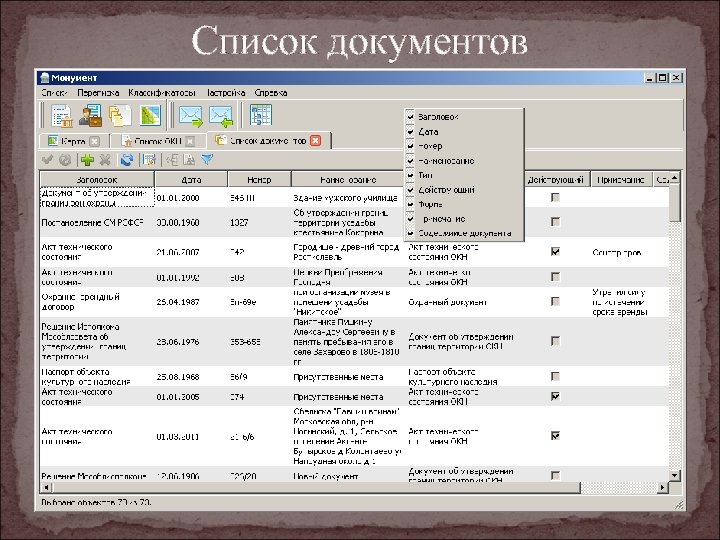The image size is (720, 540).
Task: Close the Карта tab
Action: coord(94,141)
